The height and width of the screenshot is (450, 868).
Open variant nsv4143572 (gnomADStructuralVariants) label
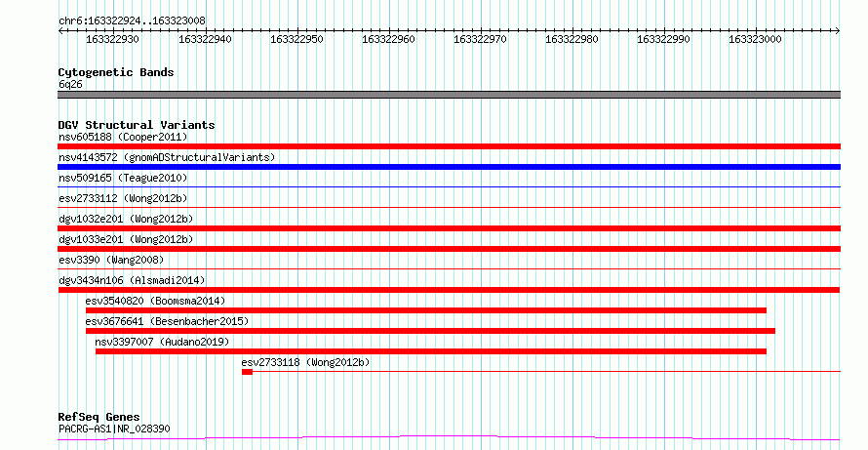(167, 157)
